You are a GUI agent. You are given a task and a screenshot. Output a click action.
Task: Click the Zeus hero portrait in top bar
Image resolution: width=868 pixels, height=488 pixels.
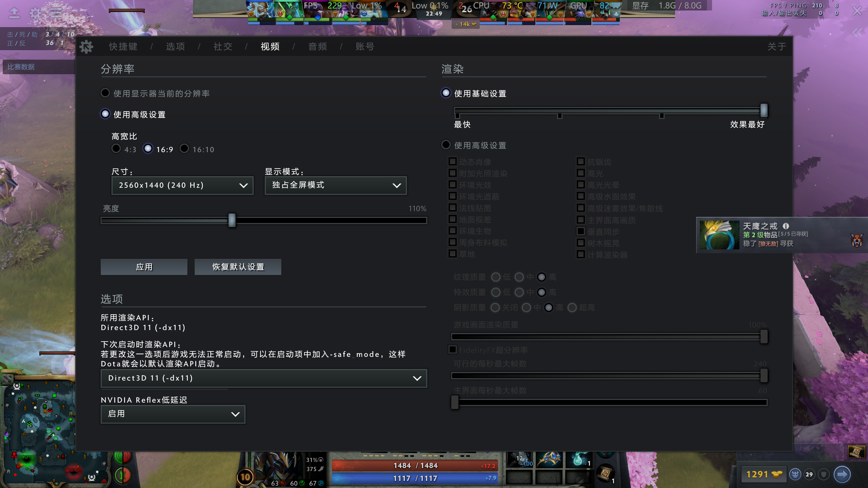point(261,9)
